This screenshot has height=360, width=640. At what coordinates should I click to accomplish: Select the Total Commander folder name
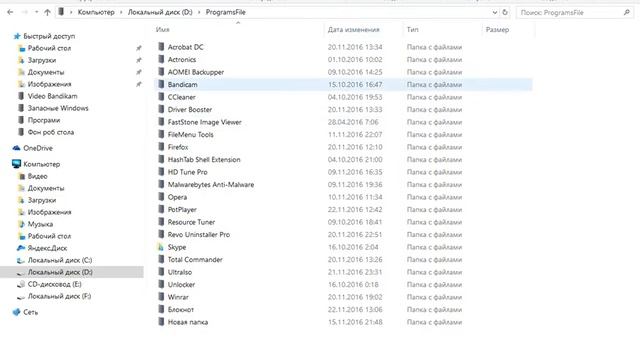click(195, 259)
